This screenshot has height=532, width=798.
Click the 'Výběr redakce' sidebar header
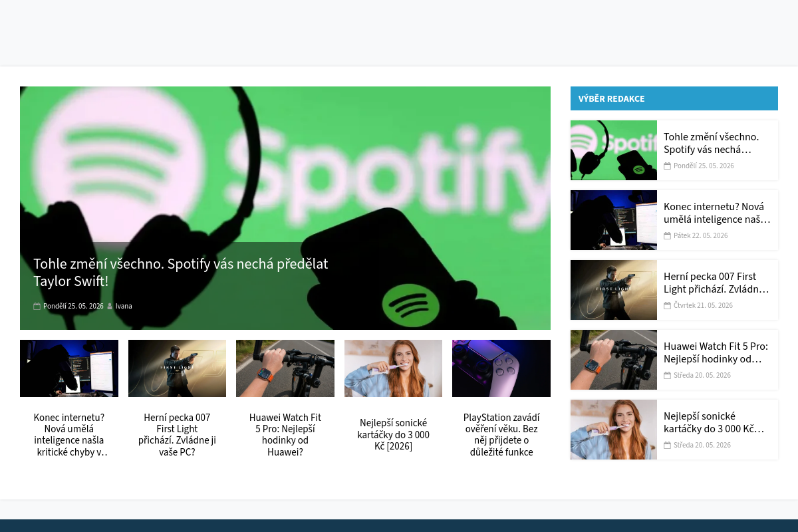[x=674, y=98]
